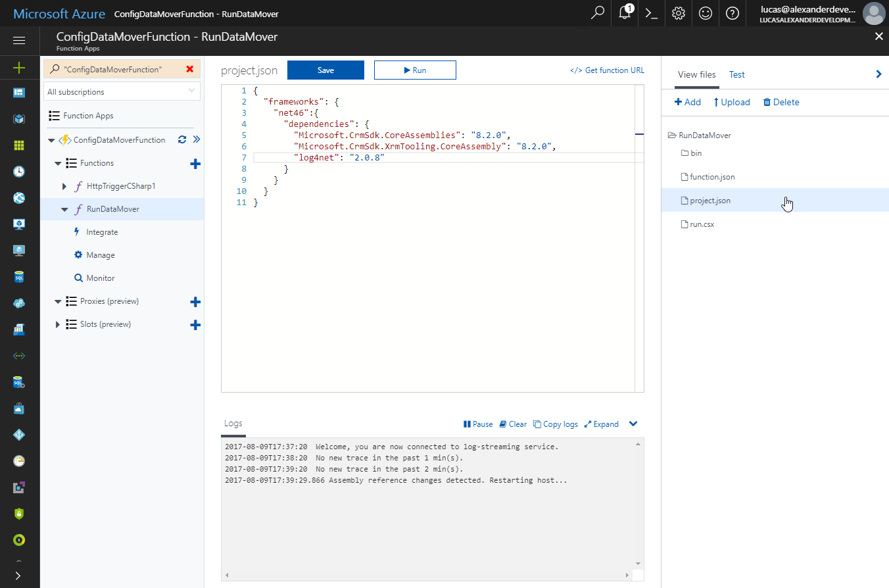This screenshot has width=889, height=588.
Task: Open SQL servers icon with gear
Action: click(19, 382)
